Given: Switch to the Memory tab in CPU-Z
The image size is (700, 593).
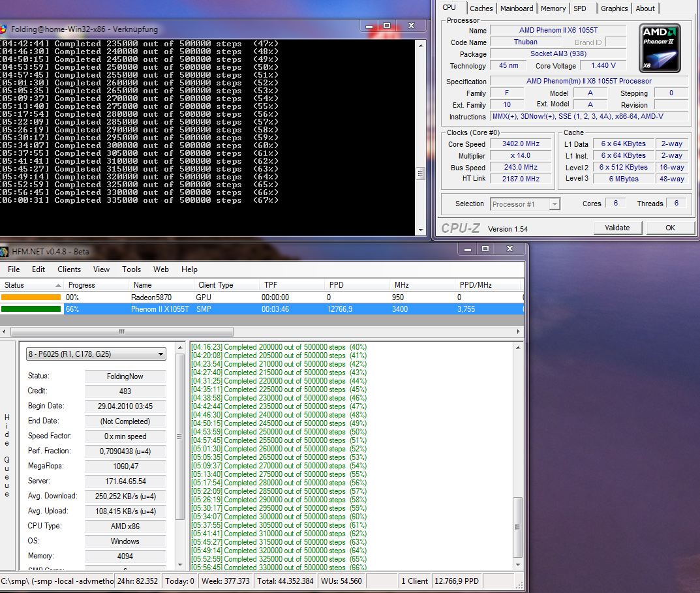Looking at the screenshot, I should [x=553, y=8].
